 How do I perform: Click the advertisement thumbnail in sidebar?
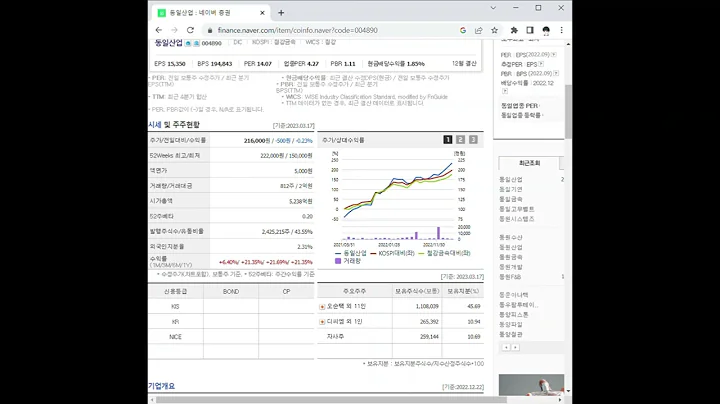click(531, 385)
